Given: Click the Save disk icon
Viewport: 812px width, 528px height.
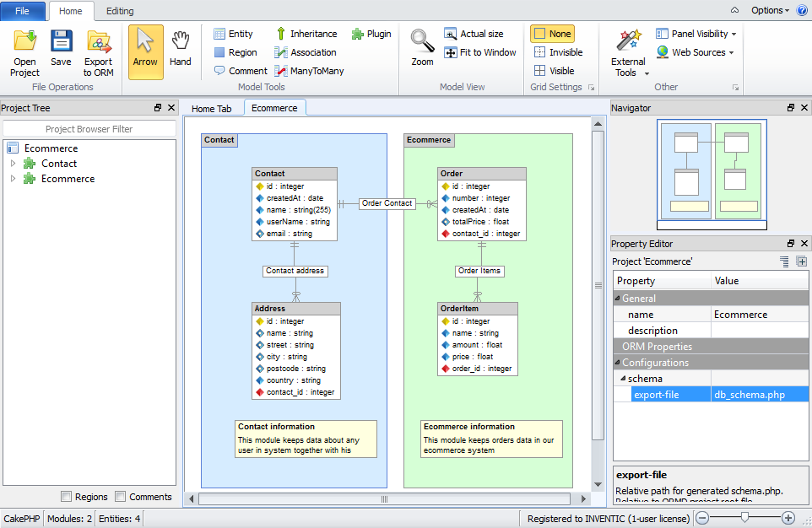Looking at the screenshot, I should pyautogui.click(x=61, y=42).
